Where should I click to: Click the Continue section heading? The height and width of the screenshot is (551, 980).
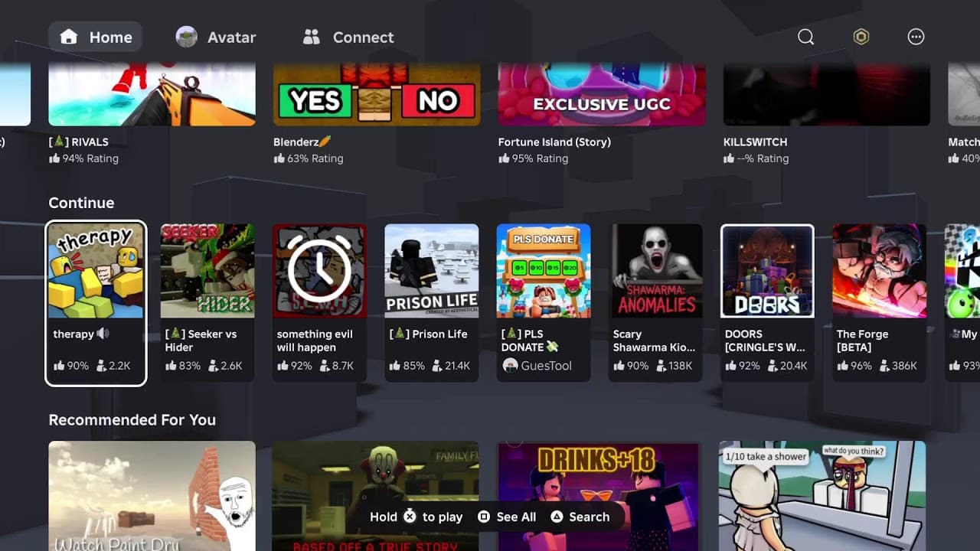click(x=81, y=203)
